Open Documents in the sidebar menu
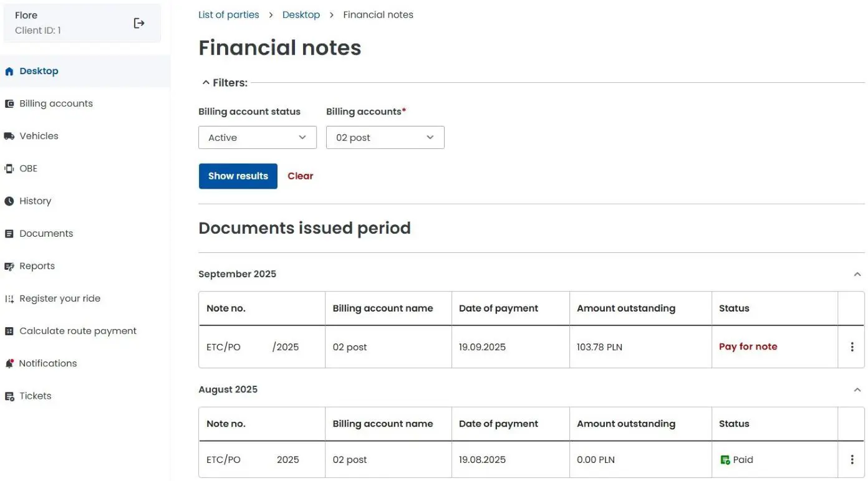The height and width of the screenshot is (481, 868). tap(46, 234)
